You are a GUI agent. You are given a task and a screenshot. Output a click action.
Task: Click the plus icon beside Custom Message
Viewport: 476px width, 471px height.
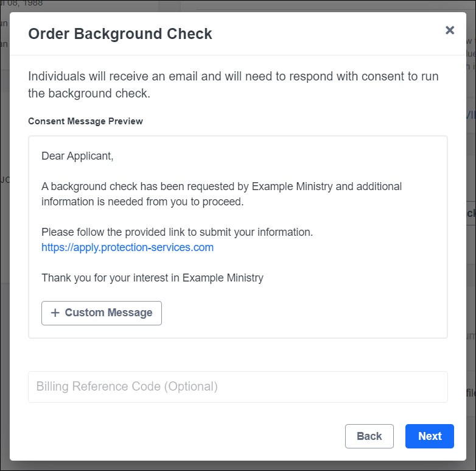[x=55, y=313]
